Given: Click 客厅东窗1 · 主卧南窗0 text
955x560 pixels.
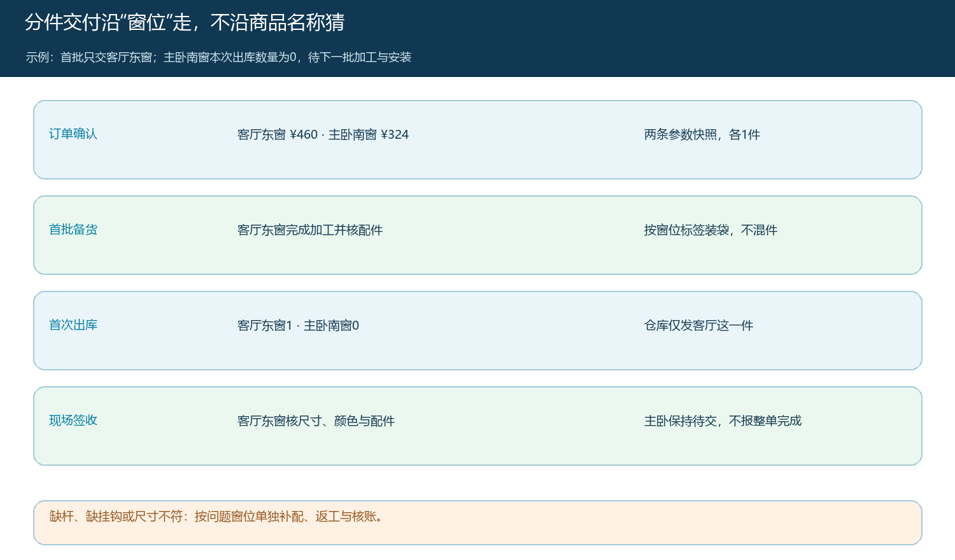Looking at the screenshot, I should click(x=298, y=326).
